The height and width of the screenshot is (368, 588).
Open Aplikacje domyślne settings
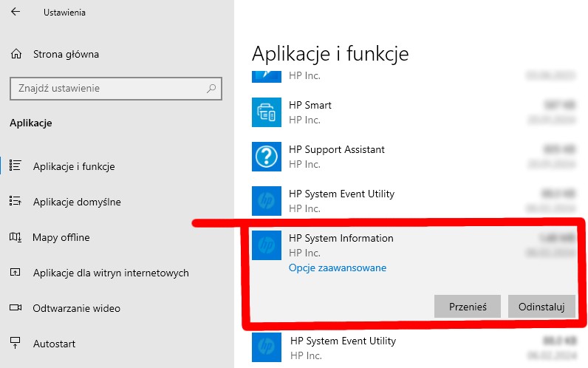[77, 202]
